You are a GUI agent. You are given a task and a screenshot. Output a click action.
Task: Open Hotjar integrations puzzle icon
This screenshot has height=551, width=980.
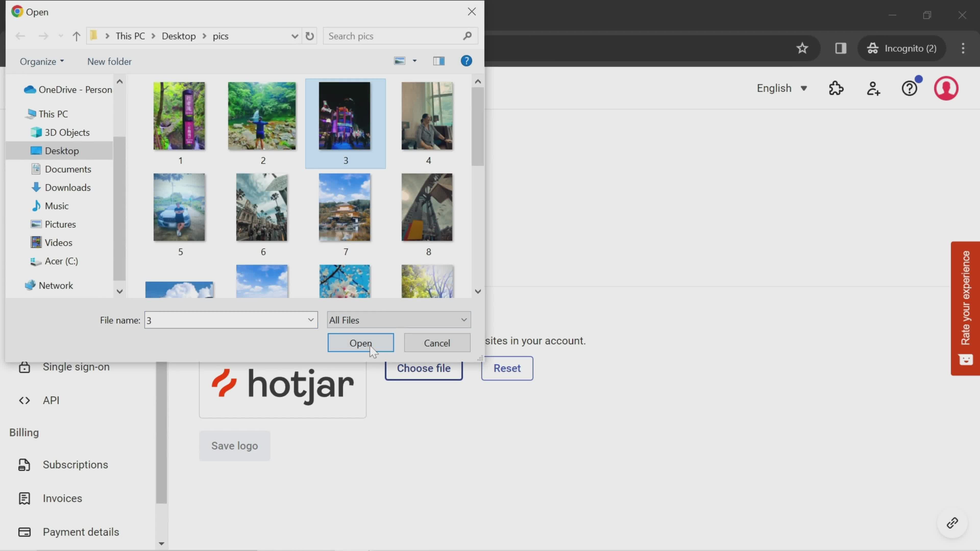coord(836,88)
